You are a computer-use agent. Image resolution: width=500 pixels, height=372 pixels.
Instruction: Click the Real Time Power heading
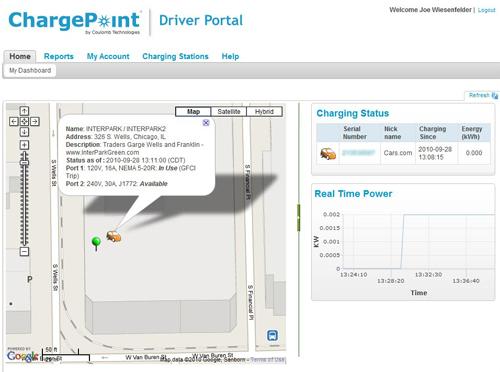[x=353, y=194]
